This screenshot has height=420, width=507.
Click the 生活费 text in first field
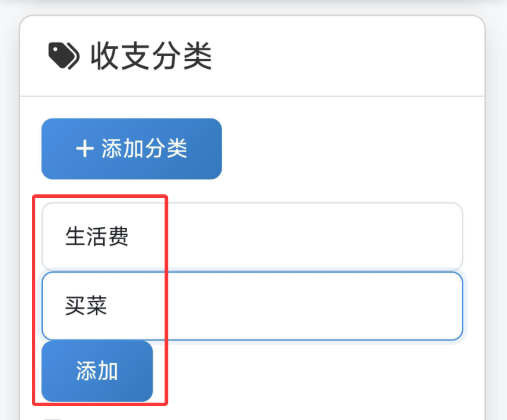97,237
